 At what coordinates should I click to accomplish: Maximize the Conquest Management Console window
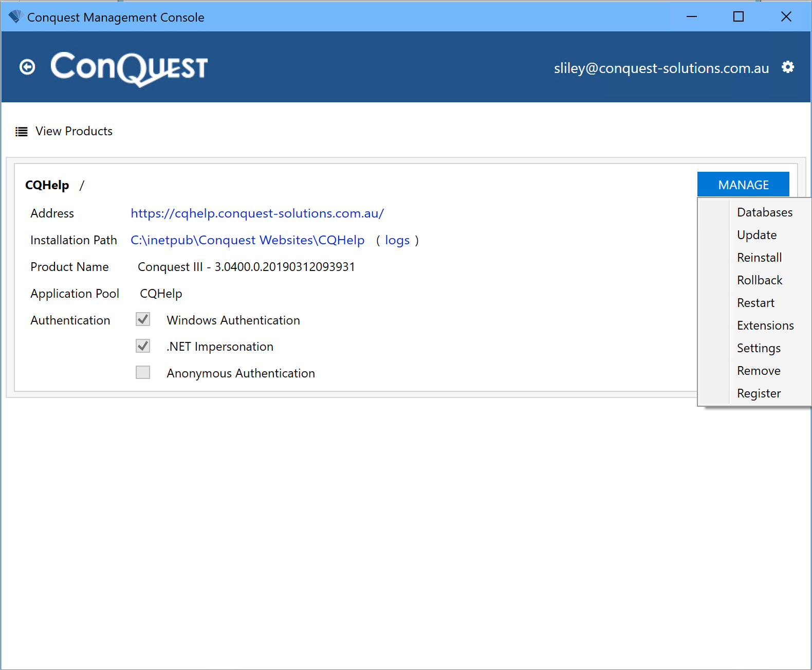tap(739, 16)
